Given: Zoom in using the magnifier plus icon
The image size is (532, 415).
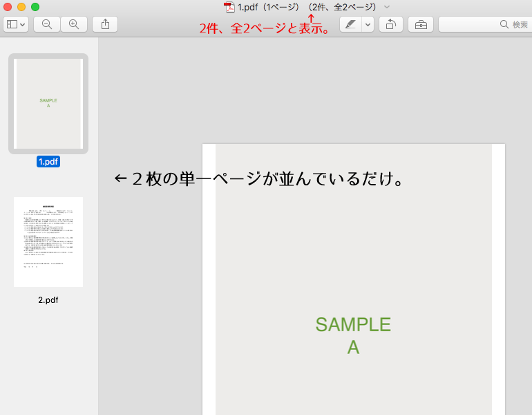Looking at the screenshot, I should 74,24.
